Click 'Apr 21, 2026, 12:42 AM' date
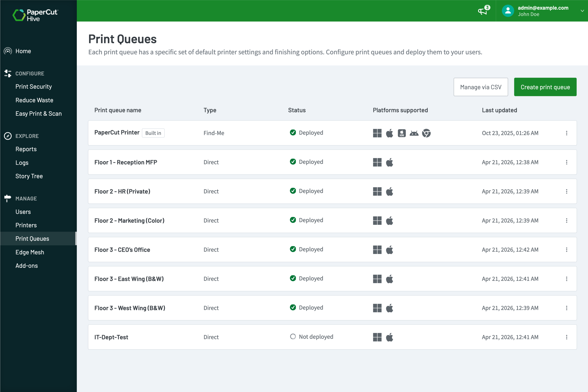 click(510, 250)
